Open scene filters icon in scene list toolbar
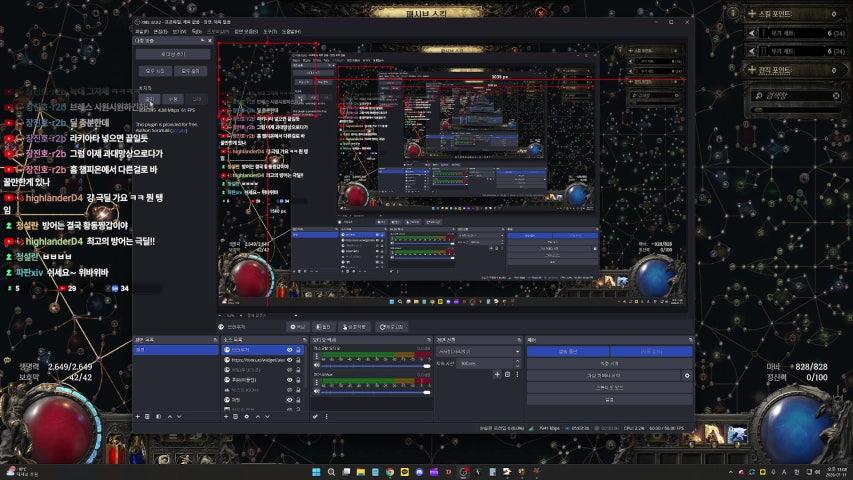 pyautogui.click(x=158, y=416)
